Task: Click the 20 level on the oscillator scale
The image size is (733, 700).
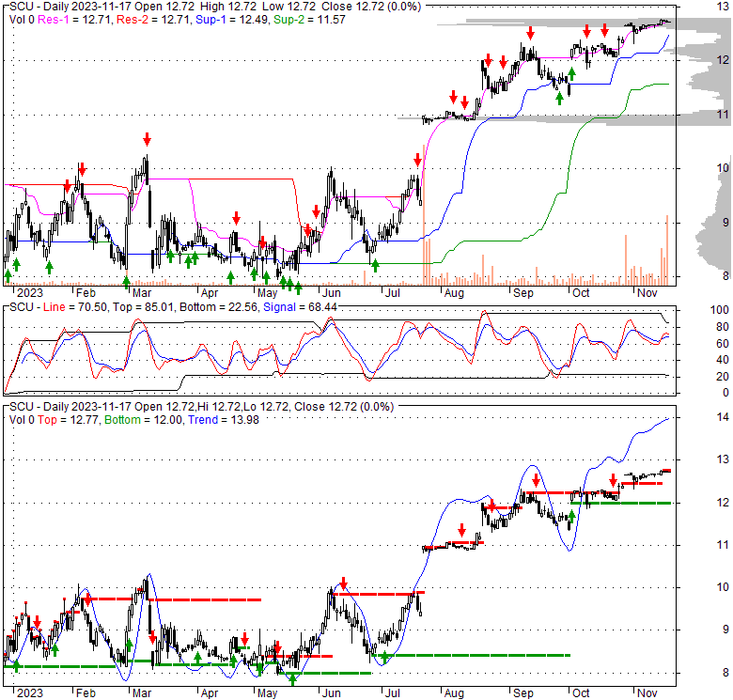Action: pos(723,377)
